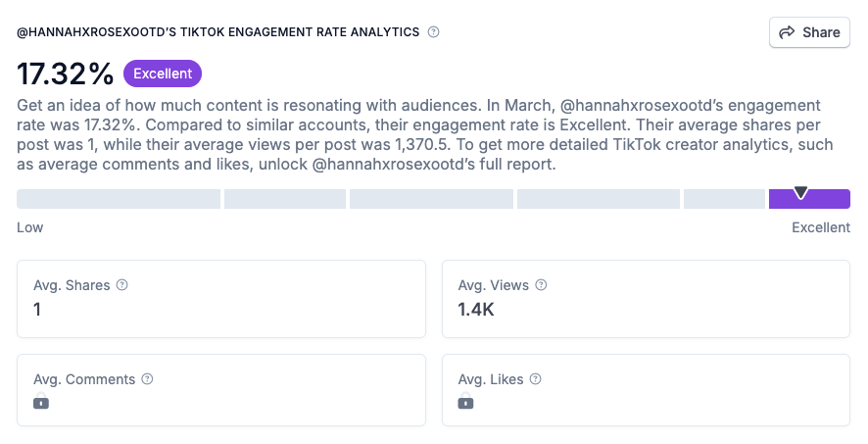
Task: Click the purple Excellent badge
Action: 163,74
